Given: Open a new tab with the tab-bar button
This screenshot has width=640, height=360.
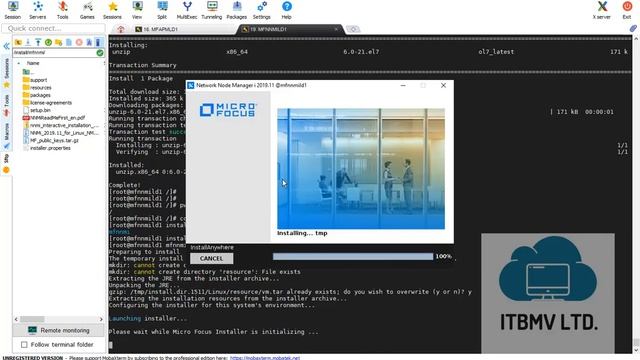Looking at the screenshot, I should (x=353, y=29).
